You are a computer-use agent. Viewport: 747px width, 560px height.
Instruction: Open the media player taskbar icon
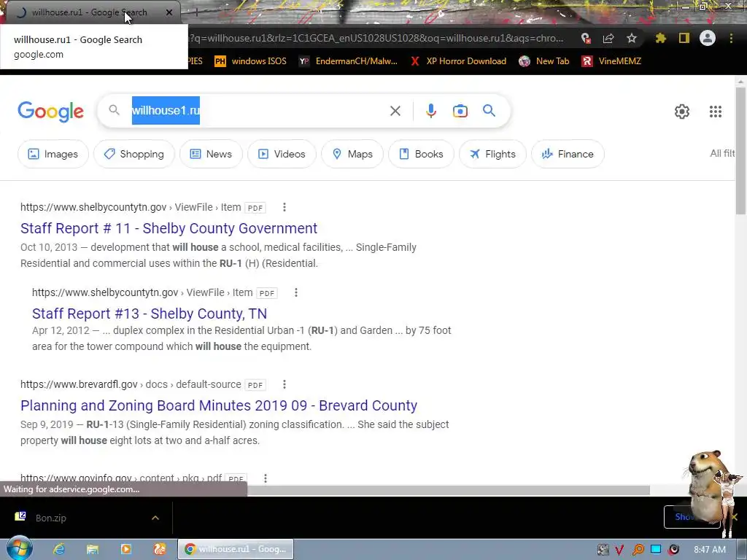(125, 550)
